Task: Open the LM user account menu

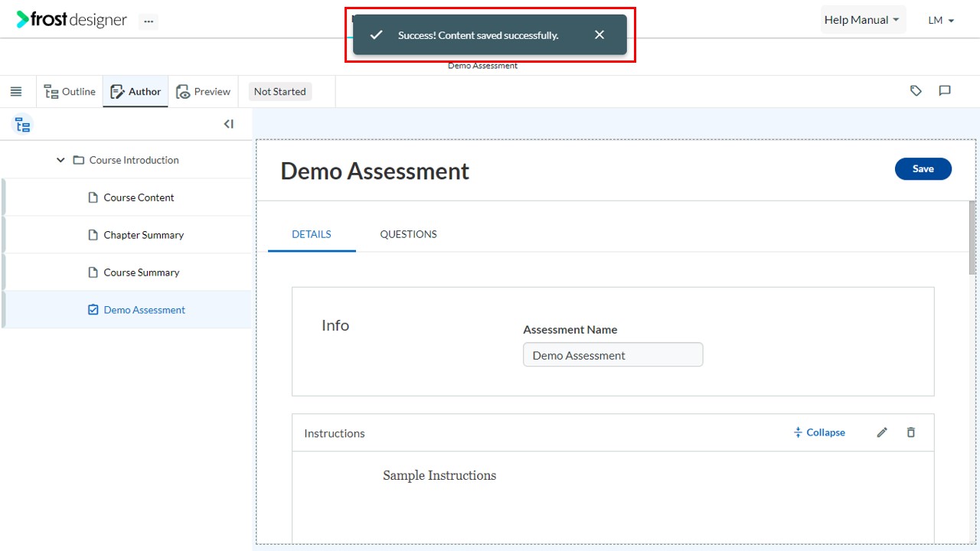Action: (941, 21)
